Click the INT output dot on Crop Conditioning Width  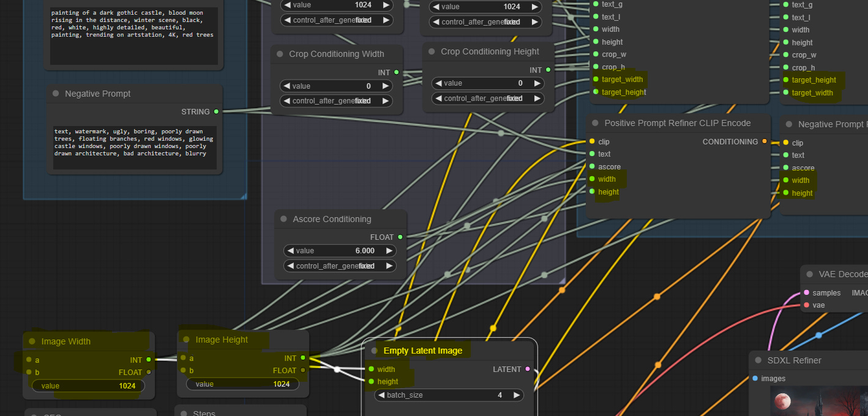[x=396, y=72]
